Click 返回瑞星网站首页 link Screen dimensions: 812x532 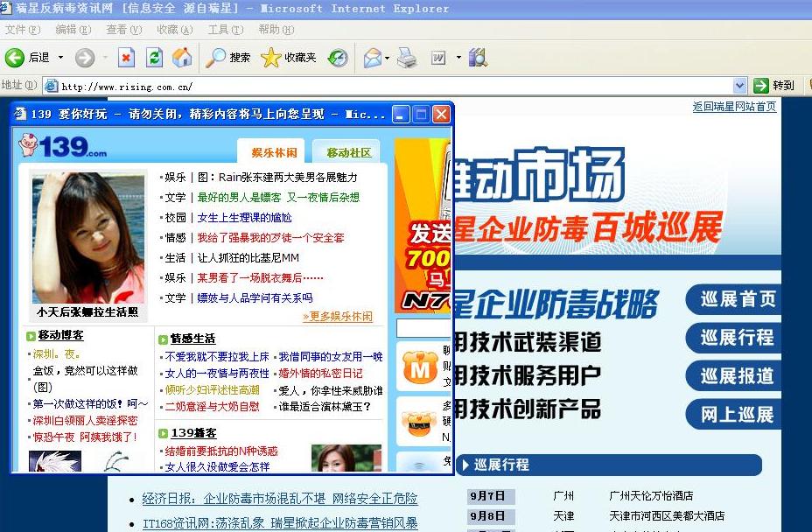tap(734, 107)
